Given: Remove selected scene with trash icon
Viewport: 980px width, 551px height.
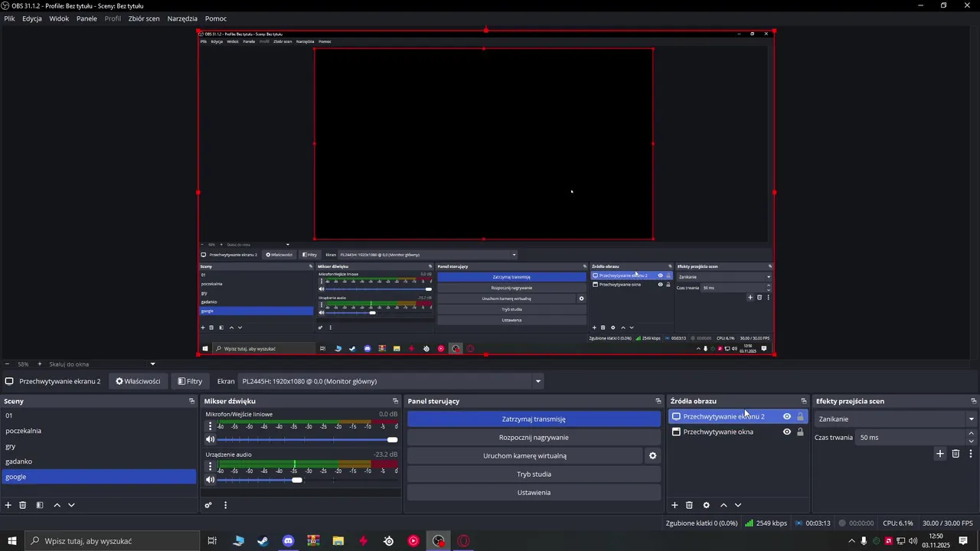Looking at the screenshot, I should [23, 505].
